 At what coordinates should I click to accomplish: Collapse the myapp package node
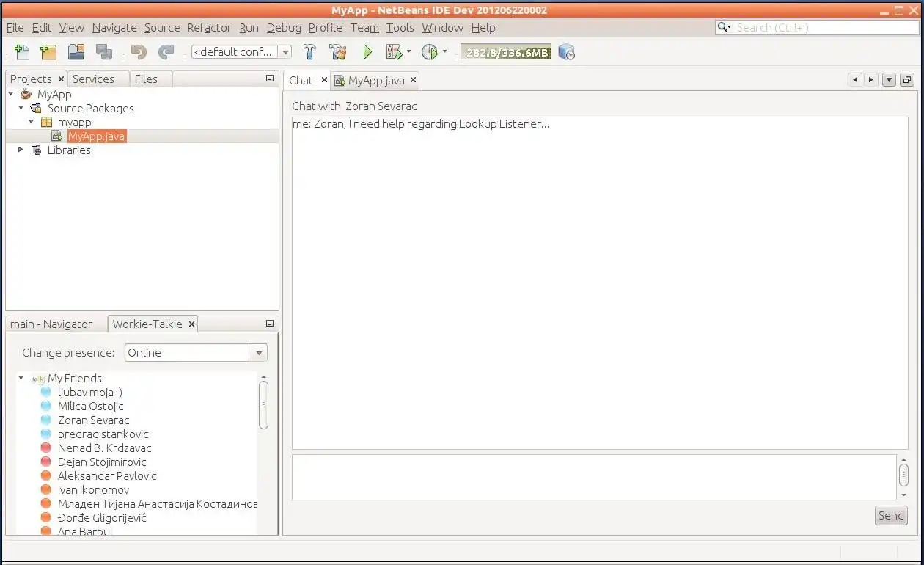point(32,122)
